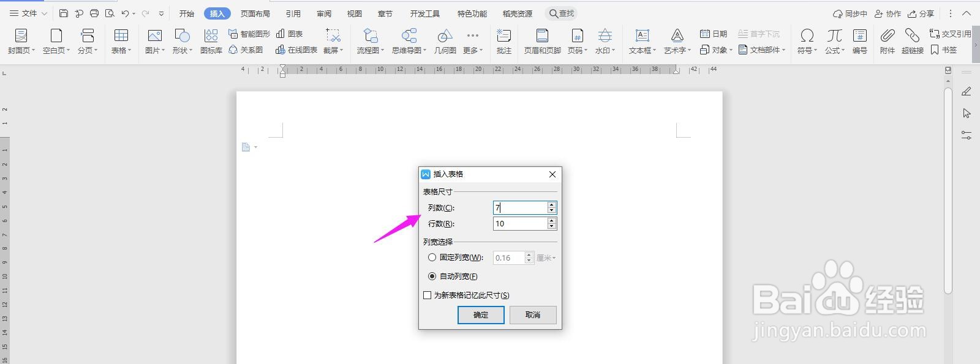Select the auto column width radio button
Image resolution: width=980 pixels, height=364 pixels.
point(432,277)
